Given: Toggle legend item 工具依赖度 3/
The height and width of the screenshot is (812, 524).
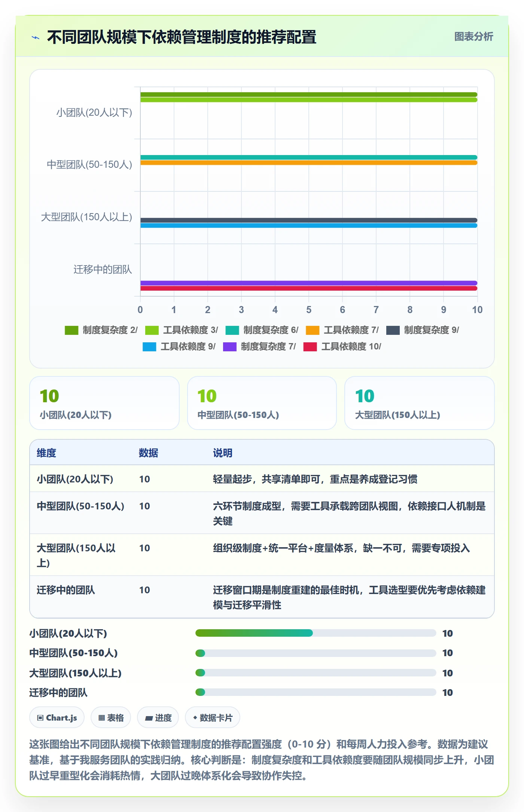Looking at the screenshot, I should click(x=182, y=330).
